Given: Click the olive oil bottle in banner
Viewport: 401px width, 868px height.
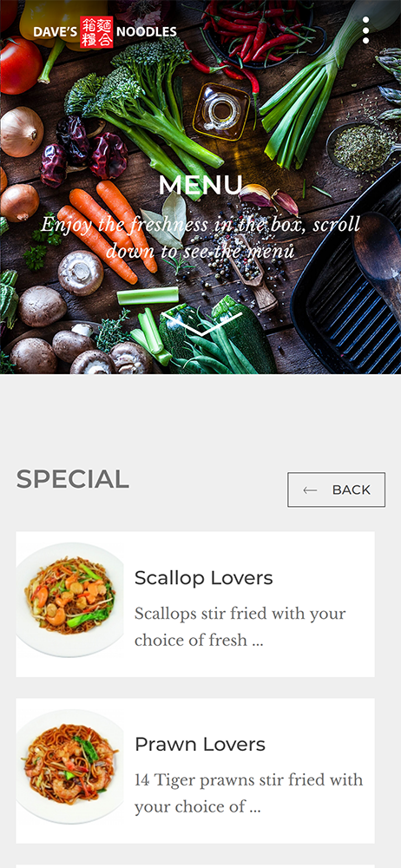Looking at the screenshot, I should 221,111.
